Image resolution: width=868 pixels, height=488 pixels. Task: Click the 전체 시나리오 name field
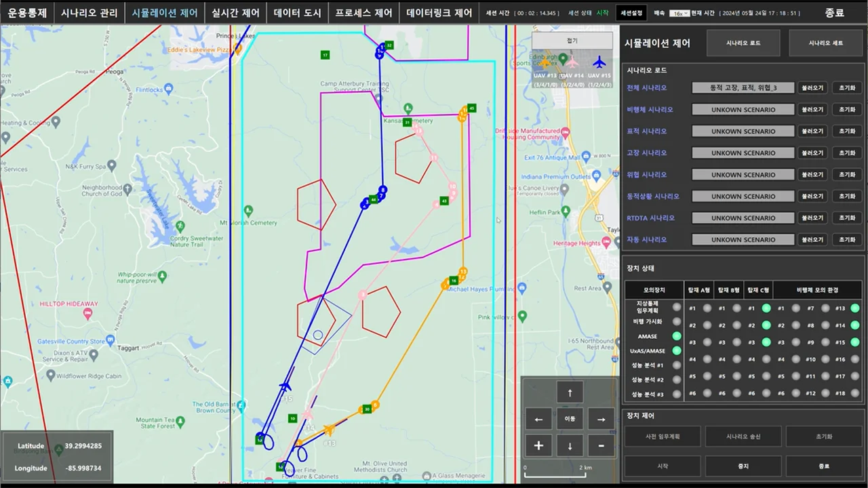pos(743,88)
